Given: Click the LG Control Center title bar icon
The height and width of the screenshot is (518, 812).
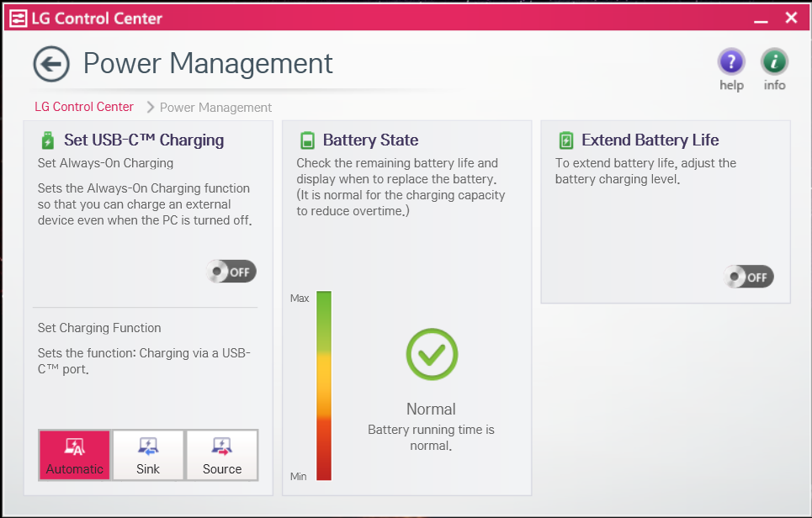Looking at the screenshot, I should click(x=19, y=18).
